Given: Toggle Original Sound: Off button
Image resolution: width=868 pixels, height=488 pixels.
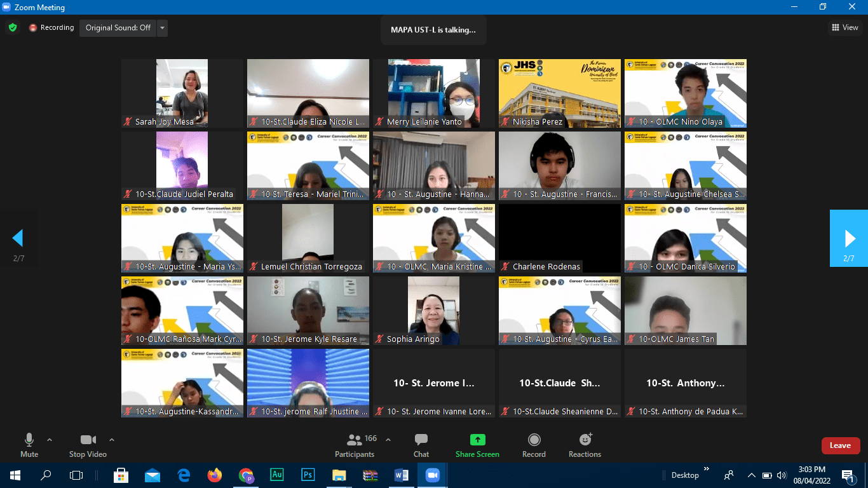Looking at the screenshot, I should click(118, 28).
